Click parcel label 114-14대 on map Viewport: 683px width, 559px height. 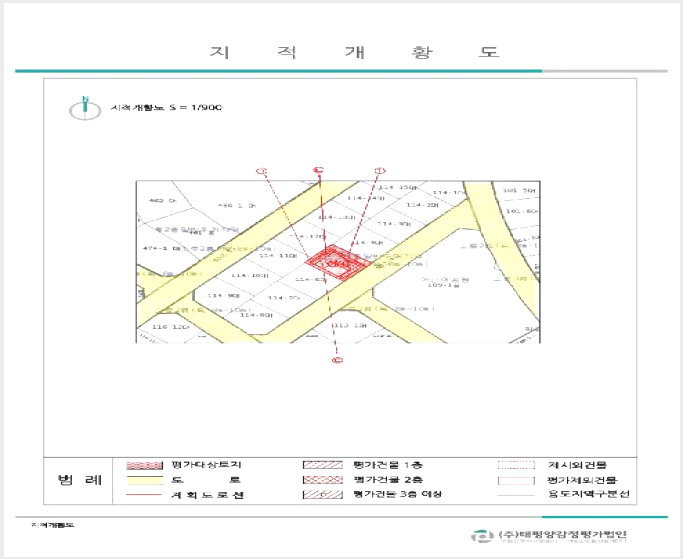click(x=366, y=198)
